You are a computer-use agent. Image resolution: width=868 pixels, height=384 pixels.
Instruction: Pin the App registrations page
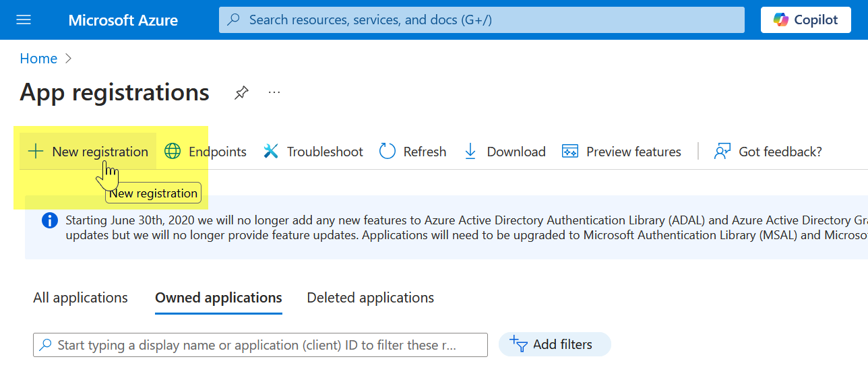pyautogui.click(x=241, y=93)
